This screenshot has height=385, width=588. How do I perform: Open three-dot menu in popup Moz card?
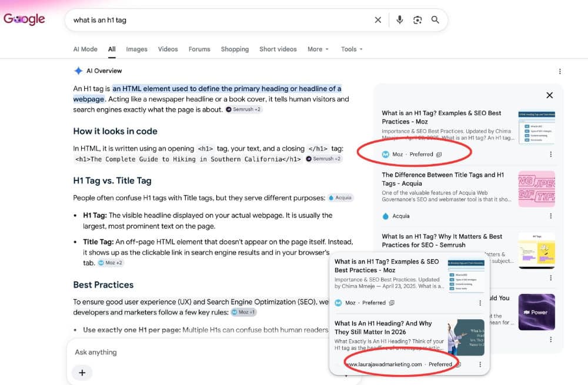pyautogui.click(x=480, y=303)
